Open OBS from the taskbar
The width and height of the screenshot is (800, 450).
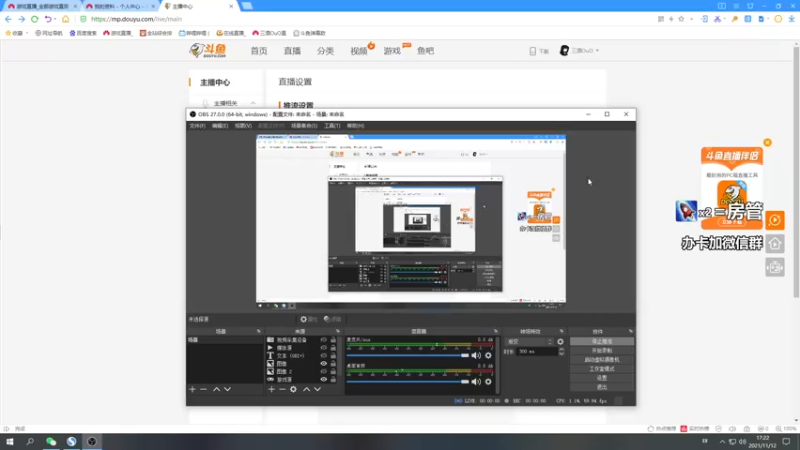(x=92, y=441)
